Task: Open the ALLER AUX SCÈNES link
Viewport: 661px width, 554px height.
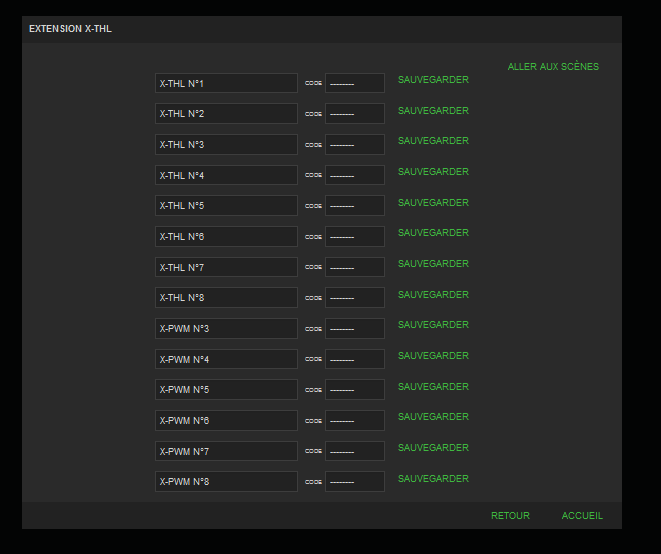Action: click(x=553, y=67)
